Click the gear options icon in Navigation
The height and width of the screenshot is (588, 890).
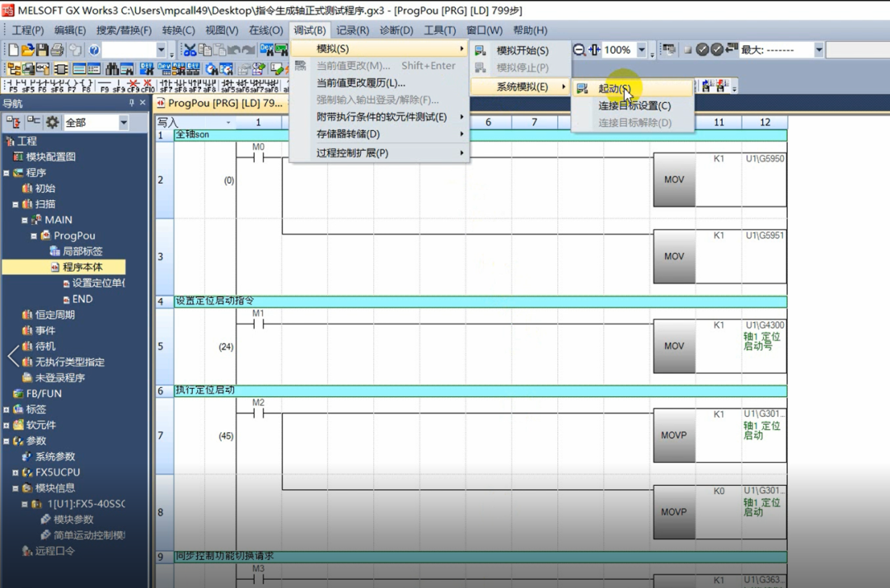point(52,123)
